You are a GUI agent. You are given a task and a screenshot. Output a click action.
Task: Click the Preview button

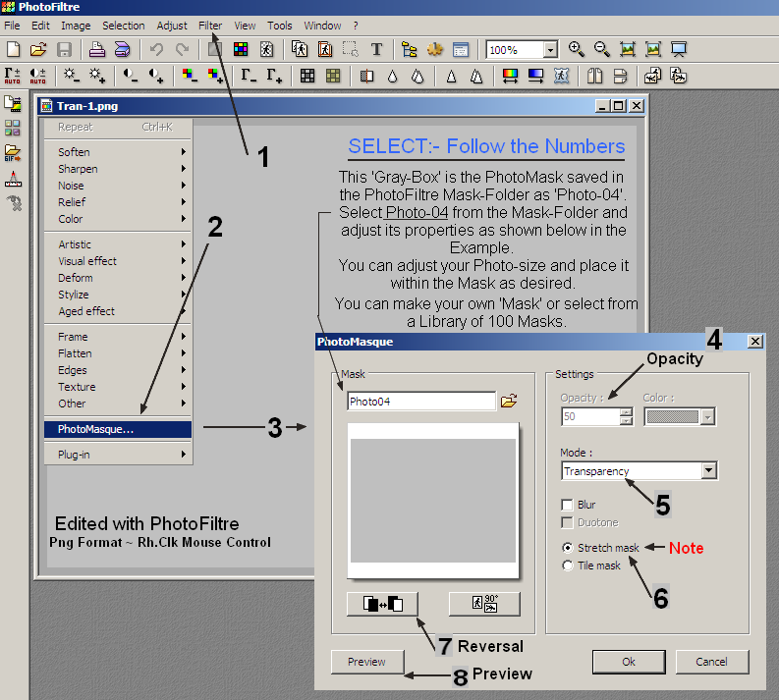tap(367, 662)
